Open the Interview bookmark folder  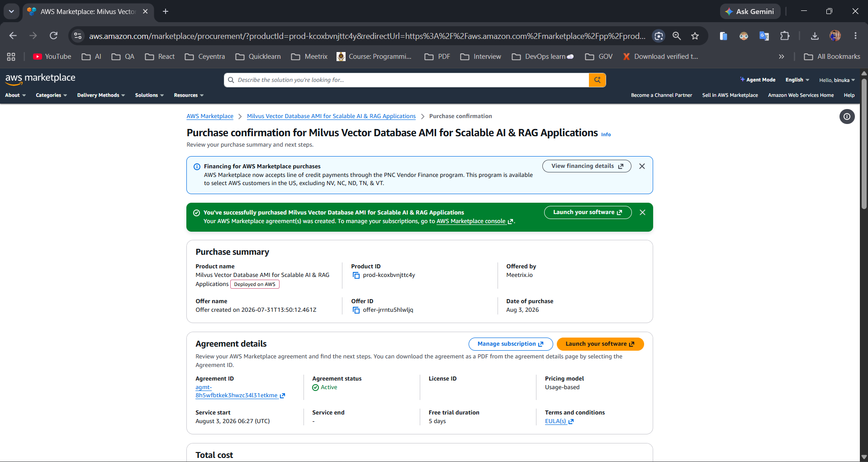[481, 57]
